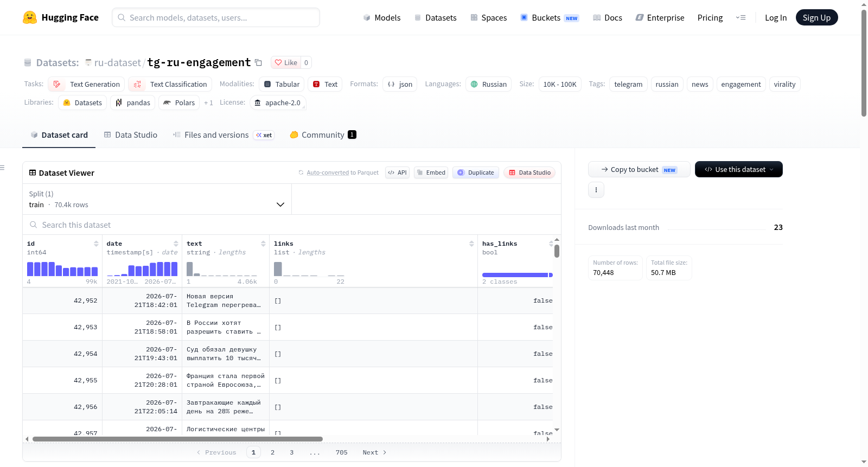Sort the links column
The image size is (868, 467).
[x=471, y=244]
